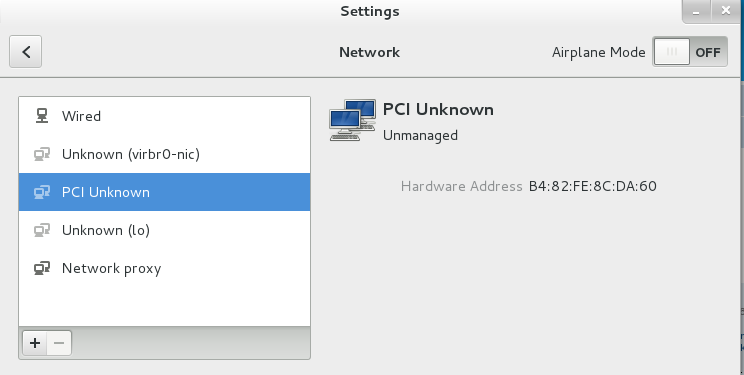Select Wired in the network list
Screen dimensions: 744x375
pyautogui.click(x=164, y=116)
